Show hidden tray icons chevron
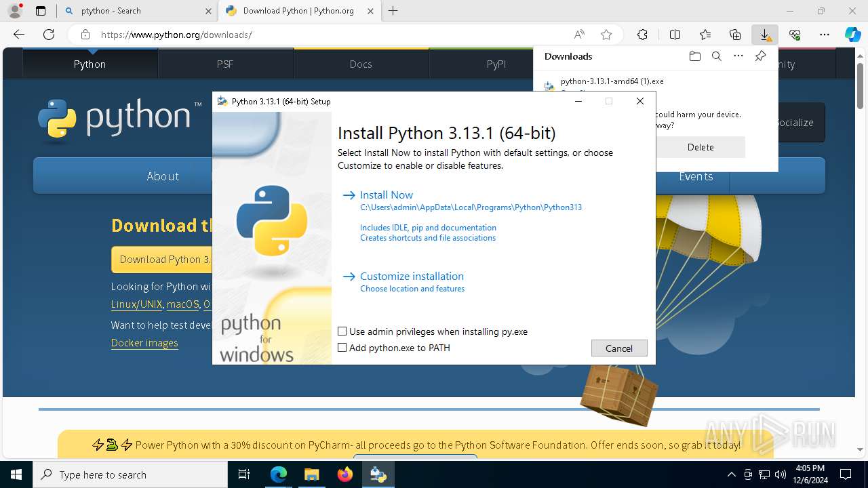The image size is (868, 488). point(731,474)
